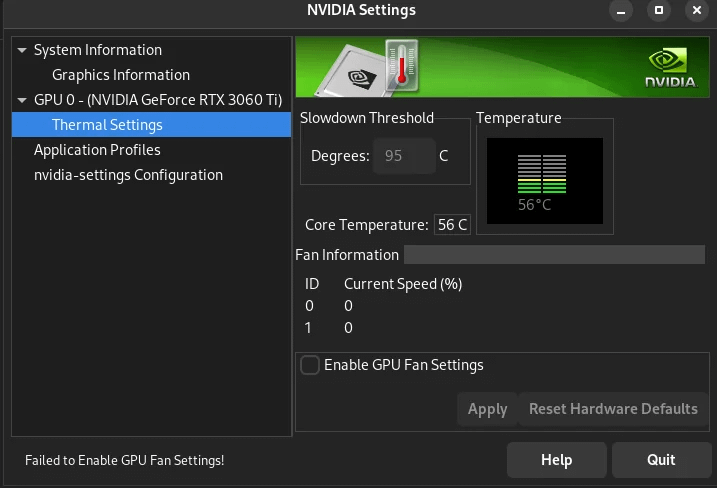
Task: Close the NVIDIA Settings window
Action: click(696, 11)
